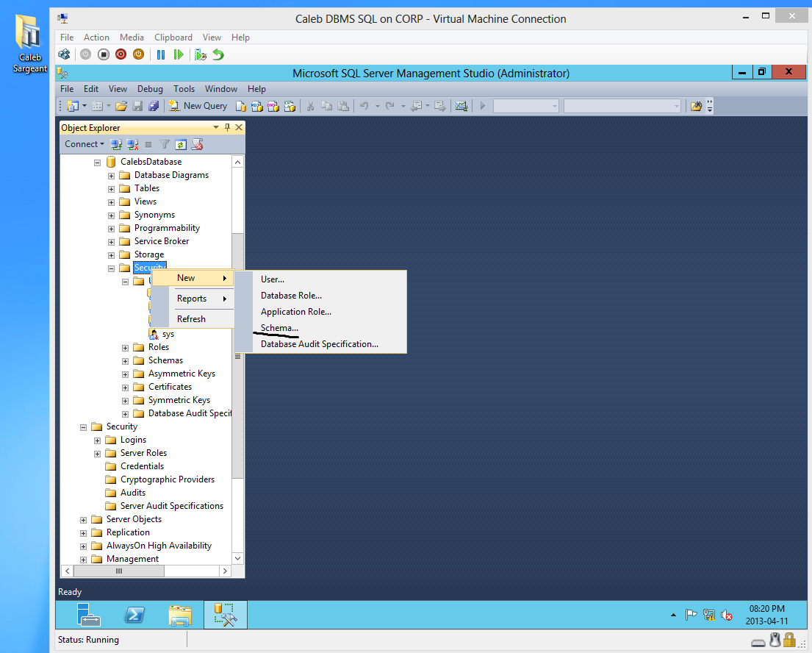
Task: Click the find-in-files folder icon on toolbar
Action: pyautogui.click(x=697, y=106)
